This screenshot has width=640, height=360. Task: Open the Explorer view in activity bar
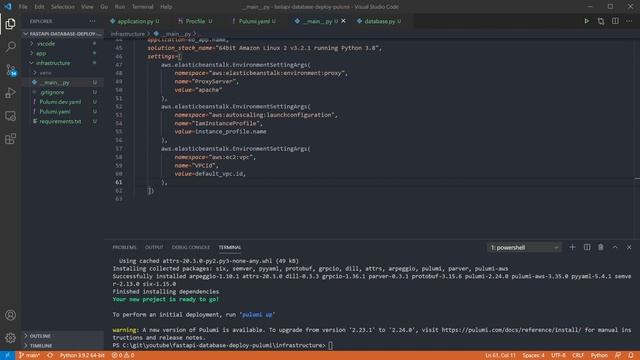[x=10, y=24]
